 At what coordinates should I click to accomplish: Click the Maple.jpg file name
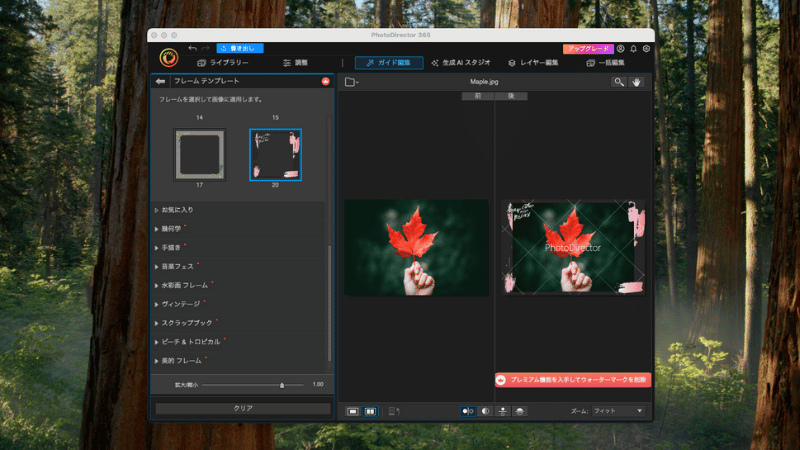point(484,82)
